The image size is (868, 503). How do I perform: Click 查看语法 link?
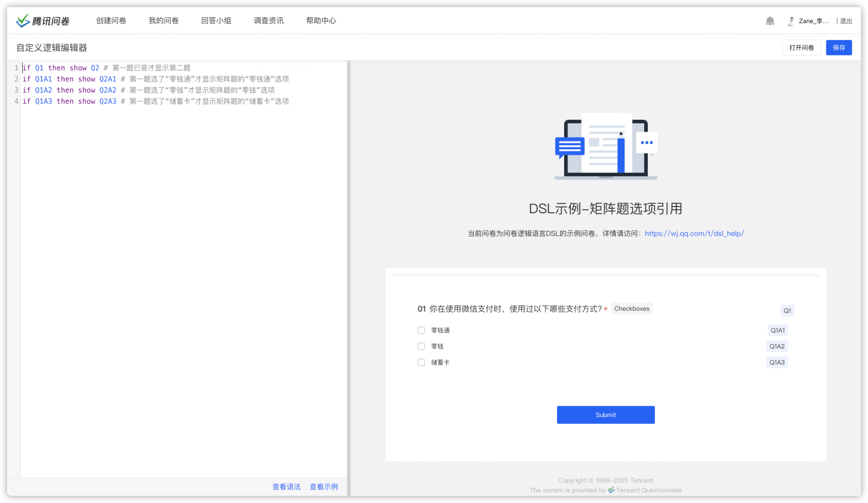(x=286, y=487)
